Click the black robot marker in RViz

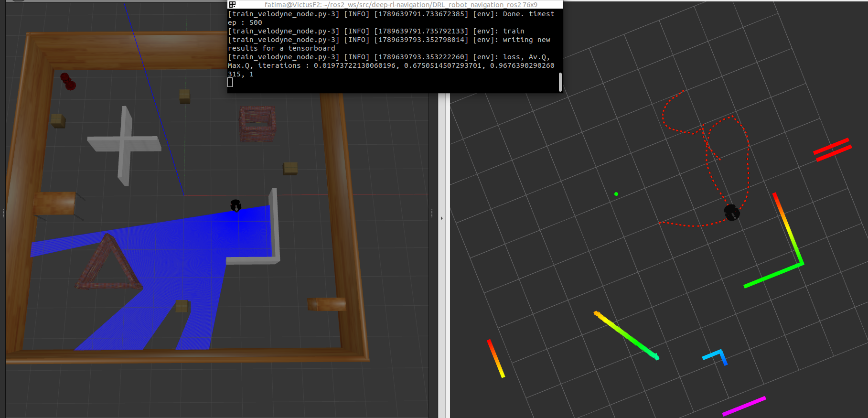click(x=731, y=212)
